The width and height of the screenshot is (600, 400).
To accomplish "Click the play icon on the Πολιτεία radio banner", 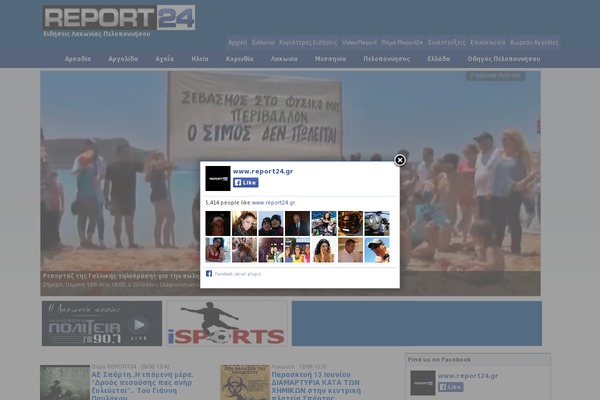I will pos(139,325).
